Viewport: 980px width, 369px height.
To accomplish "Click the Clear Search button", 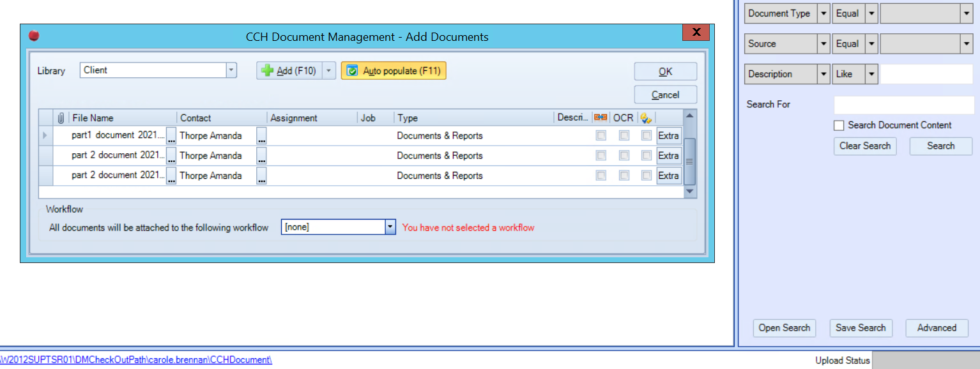I will tap(865, 146).
